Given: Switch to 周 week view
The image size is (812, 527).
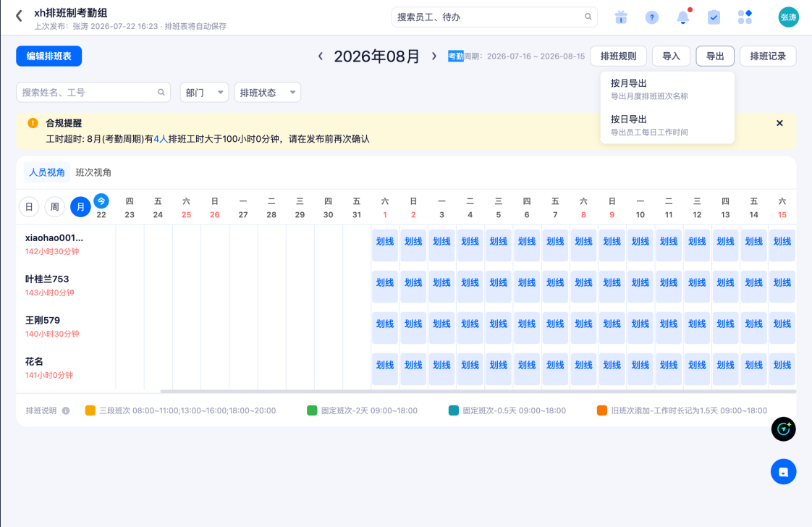Looking at the screenshot, I should pos(54,207).
